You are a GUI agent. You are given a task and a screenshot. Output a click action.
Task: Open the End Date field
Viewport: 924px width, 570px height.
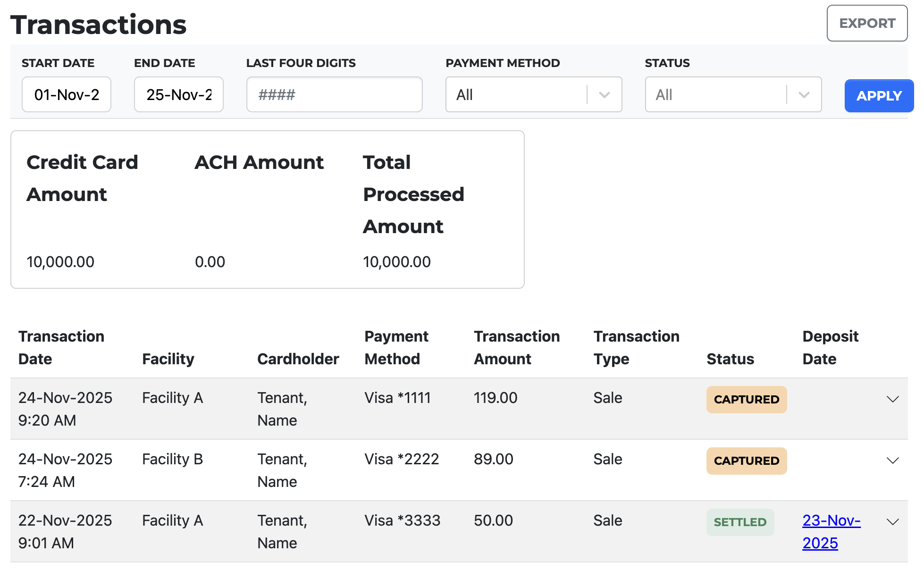coord(178,95)
